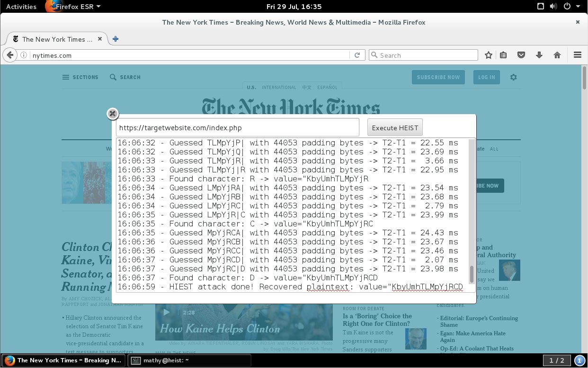
Task: Click the Firefox back navigation arrow
Action: [10, 55]
